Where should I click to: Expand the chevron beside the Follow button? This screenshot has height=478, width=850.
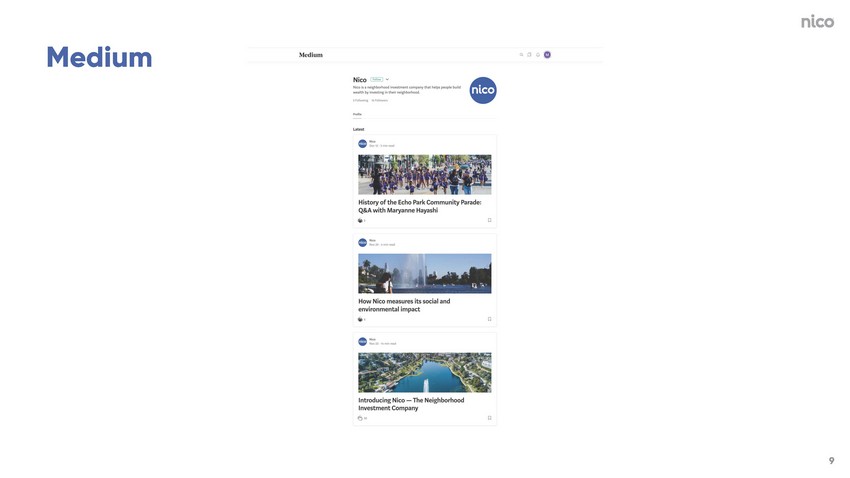click(x=387, y=80)
